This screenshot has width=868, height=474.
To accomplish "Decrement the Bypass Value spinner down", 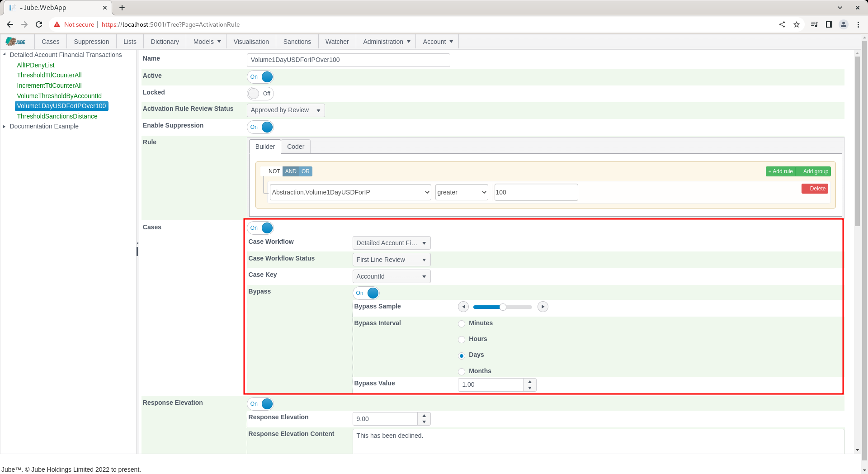I will [x=530, y=388].
